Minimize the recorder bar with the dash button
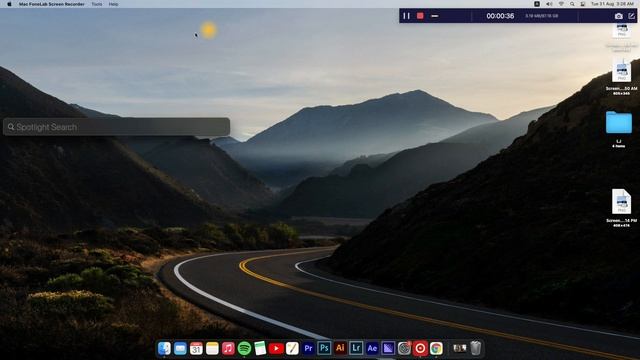640x360 pixels. pyautogui.click(x=435, y=16)
